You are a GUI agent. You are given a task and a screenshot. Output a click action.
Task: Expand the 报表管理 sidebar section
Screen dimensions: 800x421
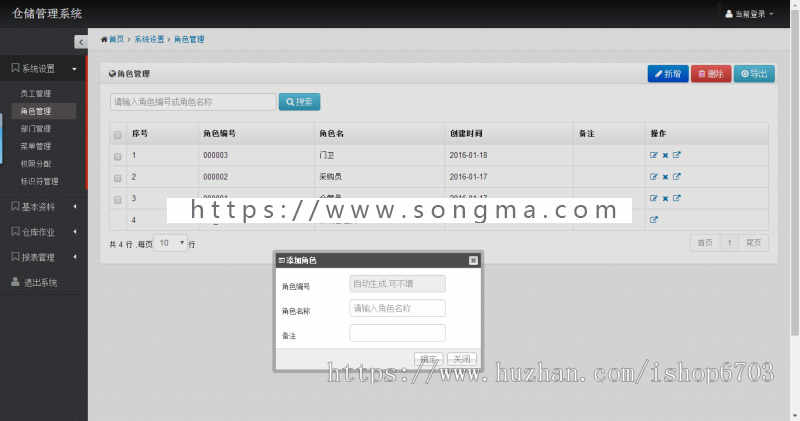43,257
